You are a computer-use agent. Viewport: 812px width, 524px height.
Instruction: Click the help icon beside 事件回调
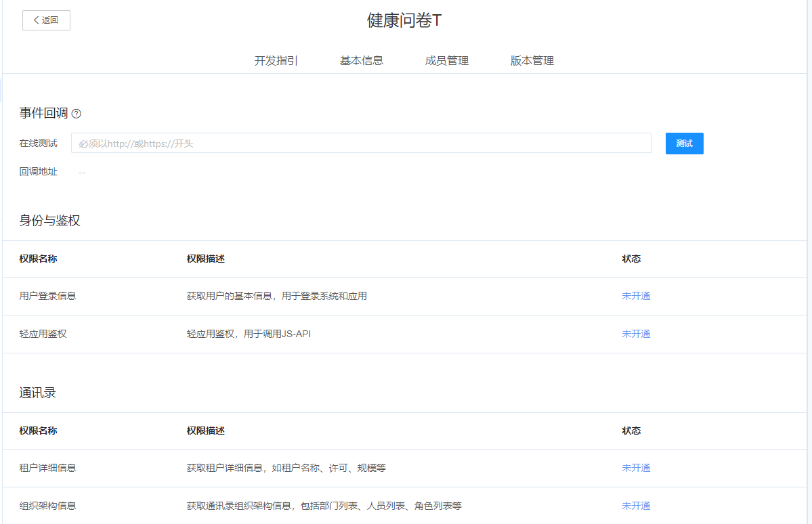tap(76, 114)
